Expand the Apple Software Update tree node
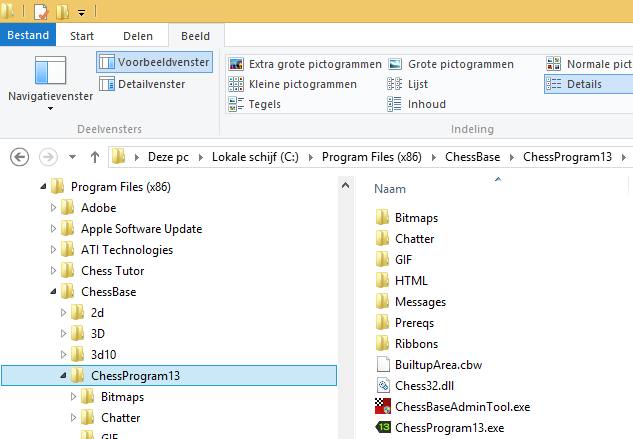This screenshot has height=439, width=633. click(53, 229)
